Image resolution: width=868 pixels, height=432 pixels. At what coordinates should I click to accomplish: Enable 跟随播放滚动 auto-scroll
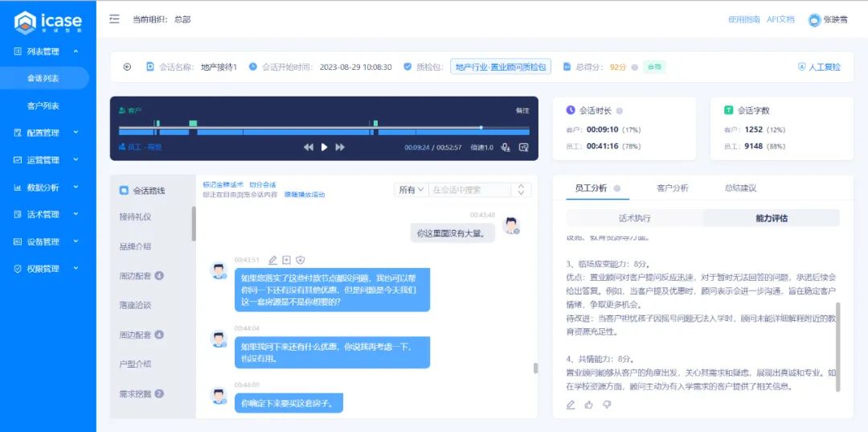coord(305,195)
